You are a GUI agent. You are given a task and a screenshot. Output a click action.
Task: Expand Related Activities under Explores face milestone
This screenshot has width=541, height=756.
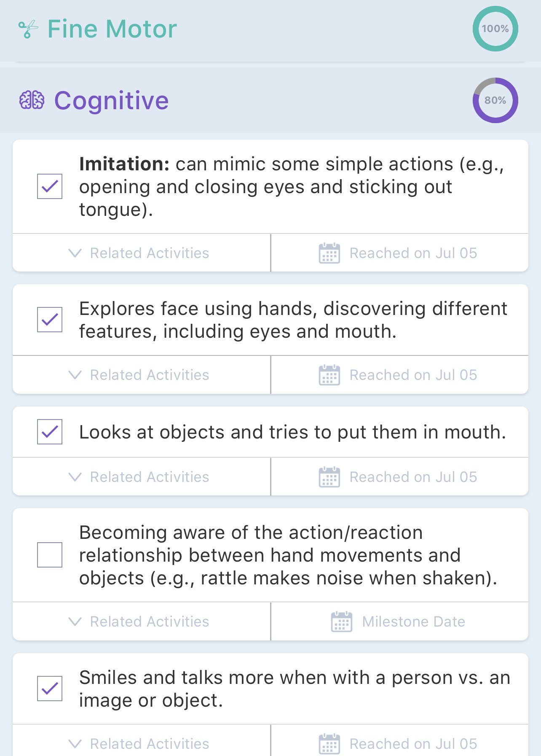(139, 375)
